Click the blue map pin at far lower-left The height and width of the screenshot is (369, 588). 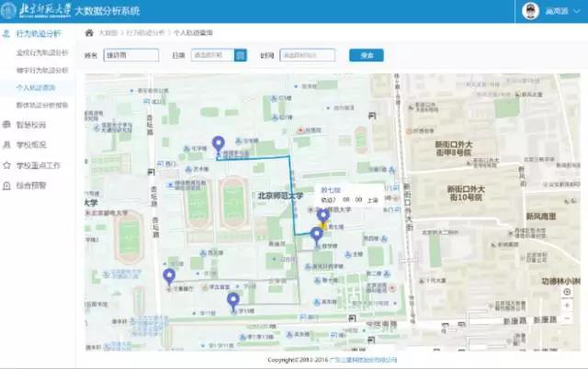click(x=169, y=277)
